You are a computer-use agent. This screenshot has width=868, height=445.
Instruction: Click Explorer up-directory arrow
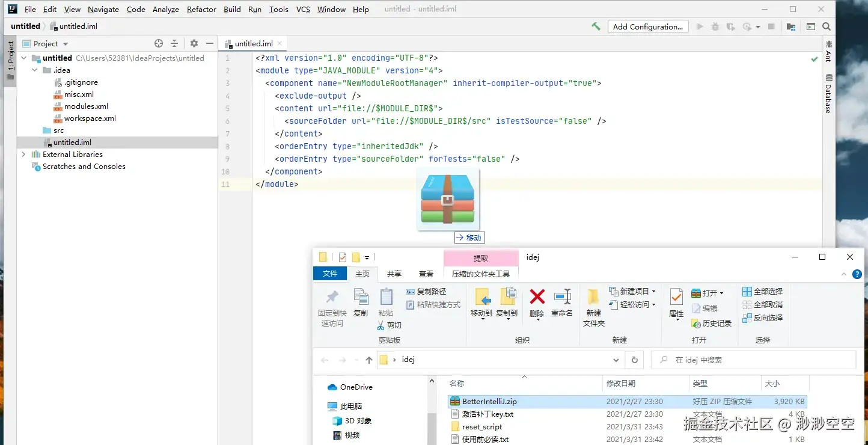(369, 360)
